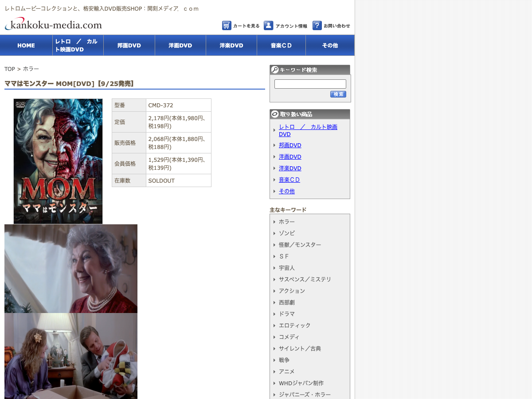Open レトロ／カルト映画DVD navigation tab

78,45
